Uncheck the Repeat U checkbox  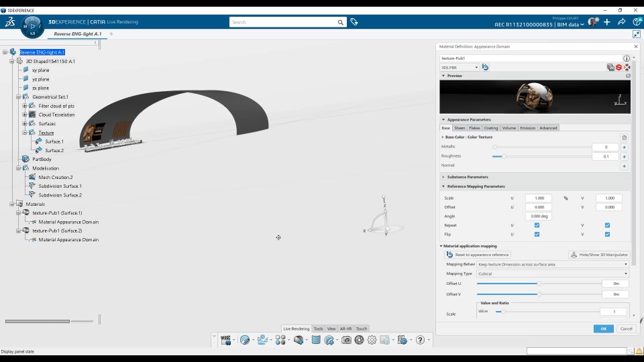pyautogui.click(x=537, y=225)
